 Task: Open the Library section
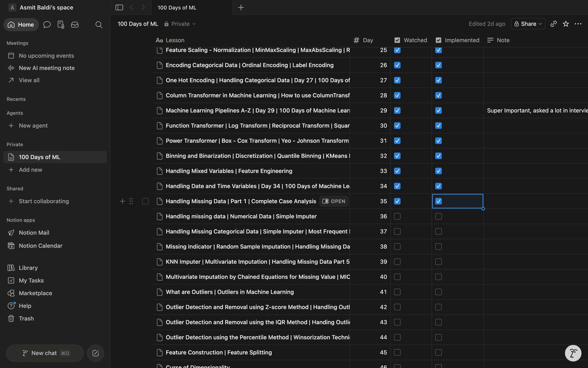28,268
